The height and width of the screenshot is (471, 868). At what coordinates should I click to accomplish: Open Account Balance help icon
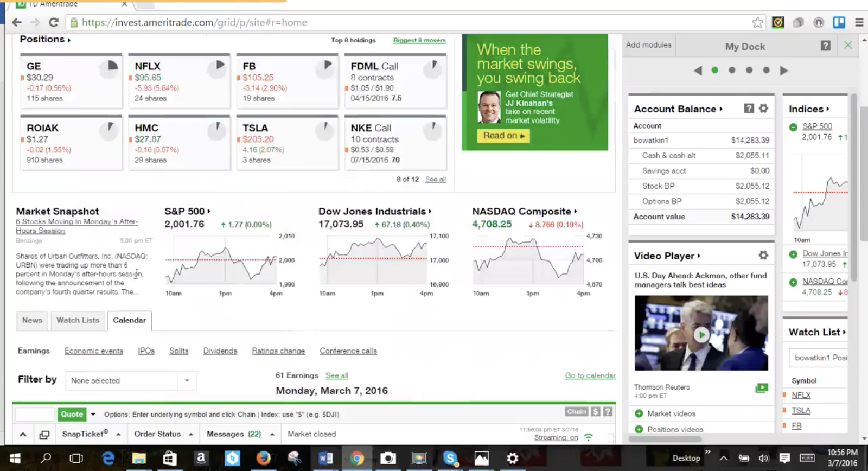click(749, 109)
